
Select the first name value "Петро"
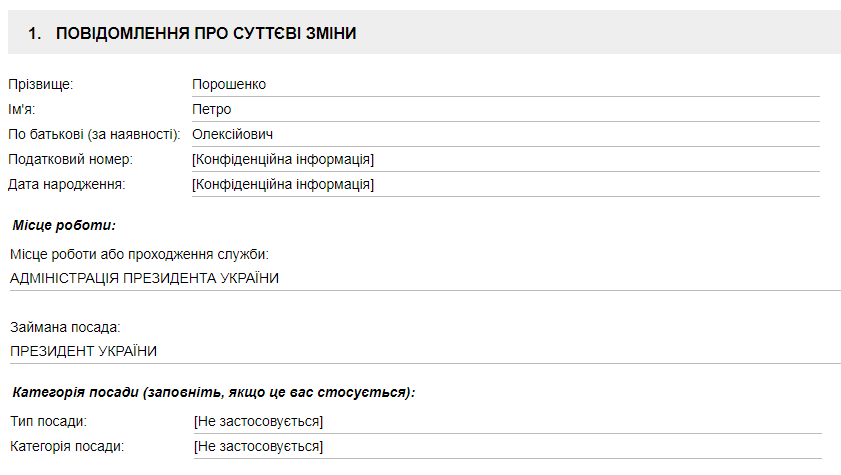point(212,110)
